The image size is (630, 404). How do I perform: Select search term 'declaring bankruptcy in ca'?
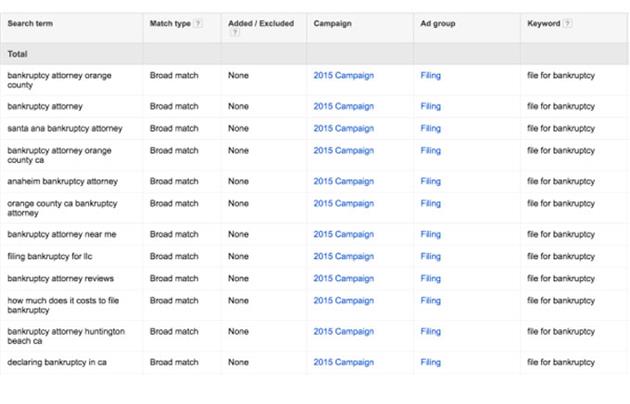coord(58,362)
